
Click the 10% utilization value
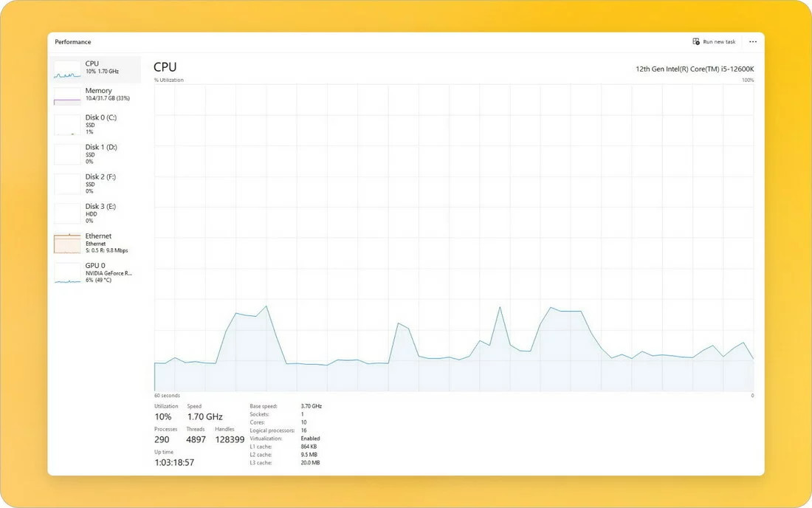pyautogui.click(x=163, y=417)
